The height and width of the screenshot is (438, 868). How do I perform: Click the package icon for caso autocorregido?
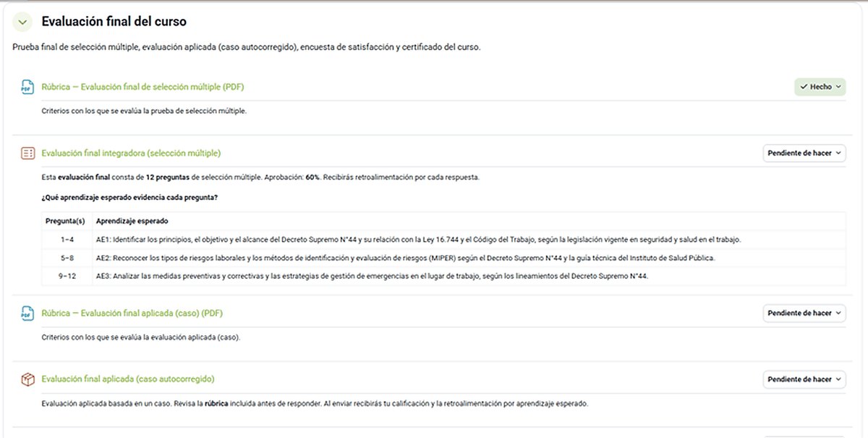(27, 379)
